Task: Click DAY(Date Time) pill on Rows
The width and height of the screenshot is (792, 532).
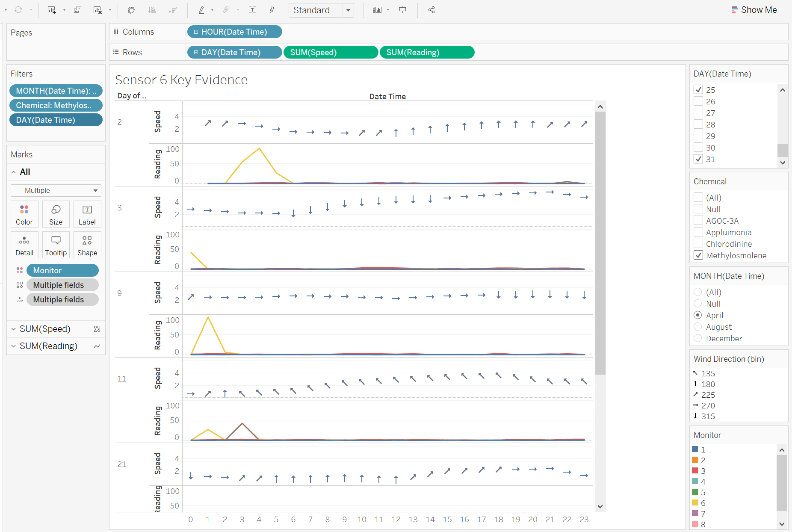Action: [x=235, y=52]
